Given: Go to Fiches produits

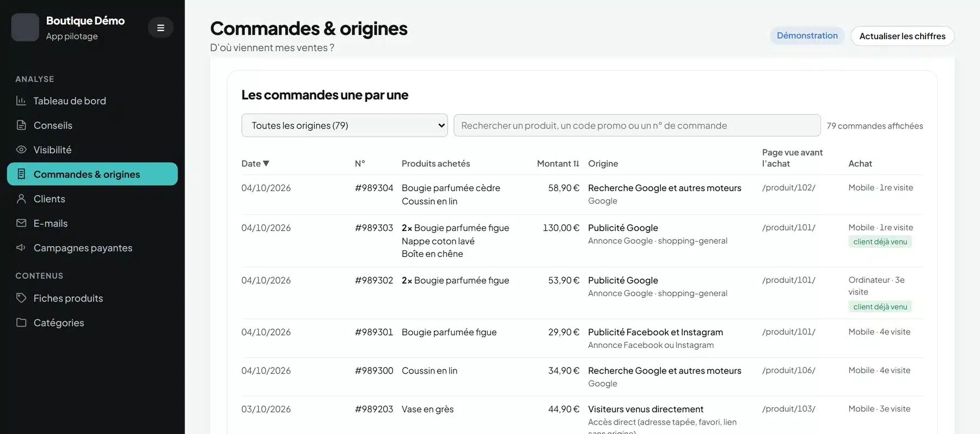Looking at the screenshot, I should [93, 298].
